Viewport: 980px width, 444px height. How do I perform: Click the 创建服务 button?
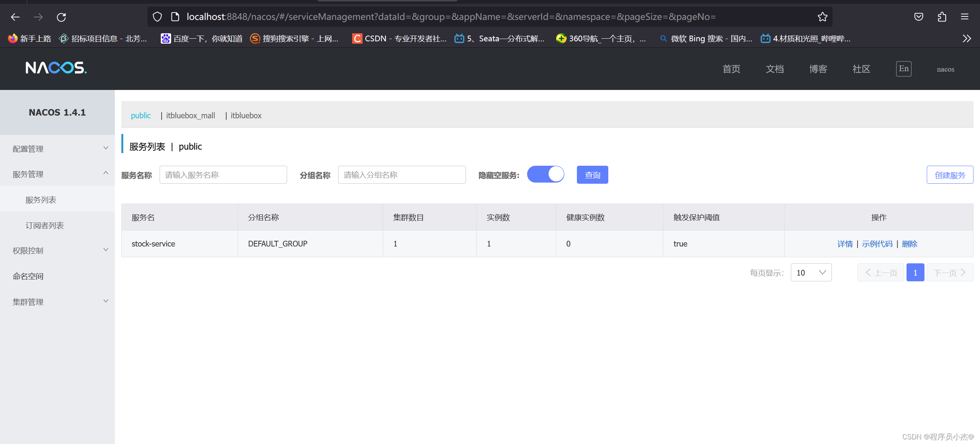point(950,175)
